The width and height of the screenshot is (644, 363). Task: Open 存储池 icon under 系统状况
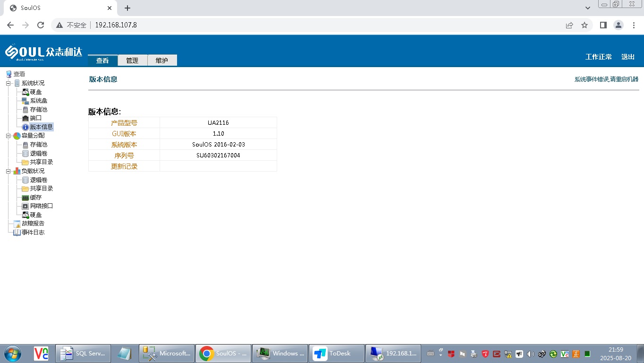click(x=25, y=110)
